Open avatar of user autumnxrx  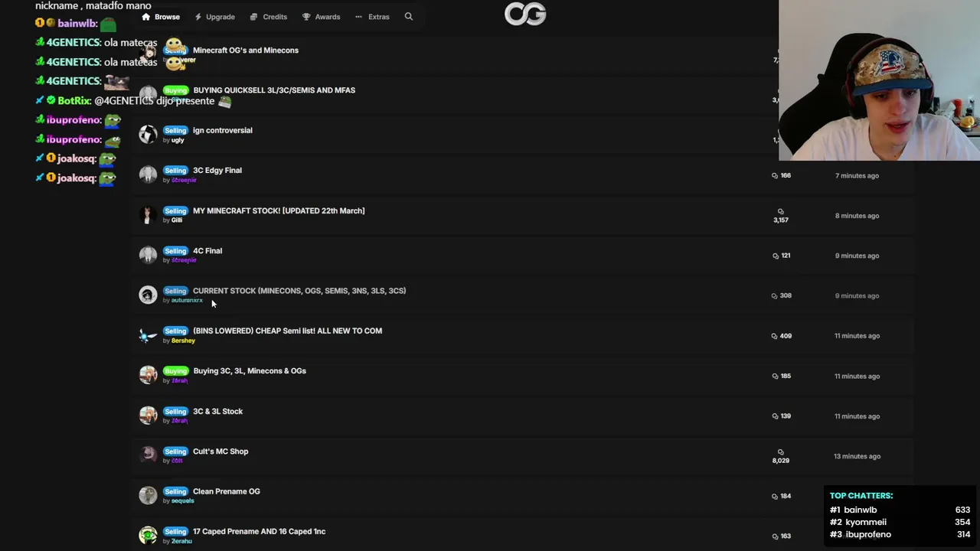click(148, 295)
